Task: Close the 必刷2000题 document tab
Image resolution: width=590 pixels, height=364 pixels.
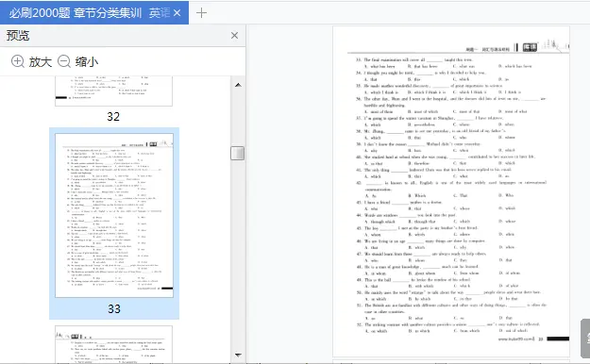Action: [177, 13]
